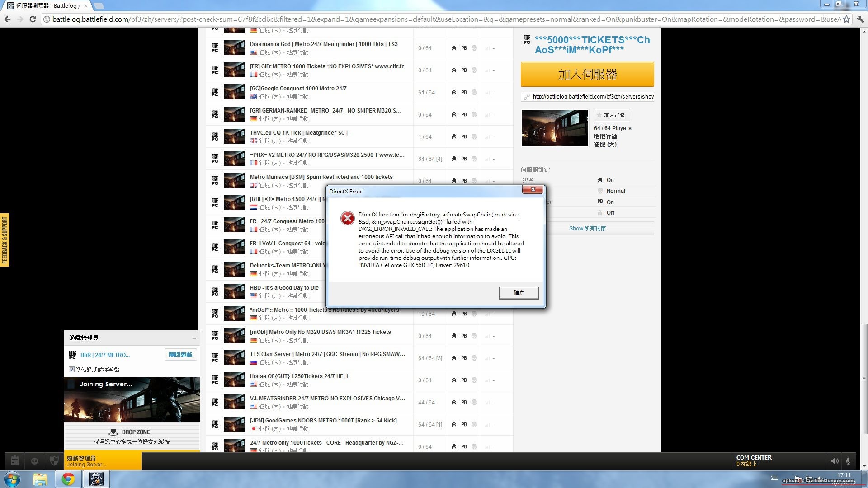Click 加入最愛 add to favorites button
The image size is (868, 488).
click(612, 115)
